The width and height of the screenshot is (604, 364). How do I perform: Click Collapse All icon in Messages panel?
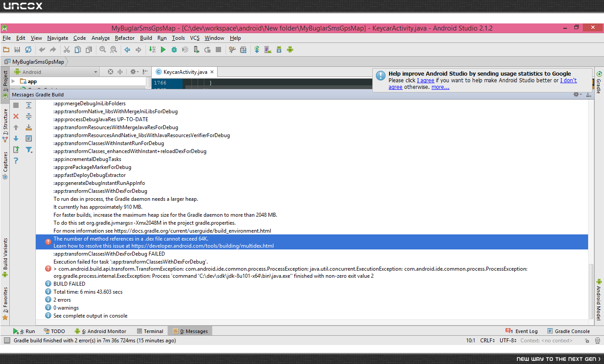pos(29,116)
